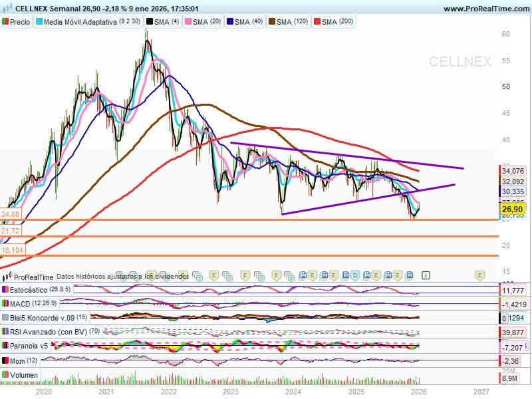Select the 24,80 horizontal support line label
532x399 pixels.
tap(11, 214)
